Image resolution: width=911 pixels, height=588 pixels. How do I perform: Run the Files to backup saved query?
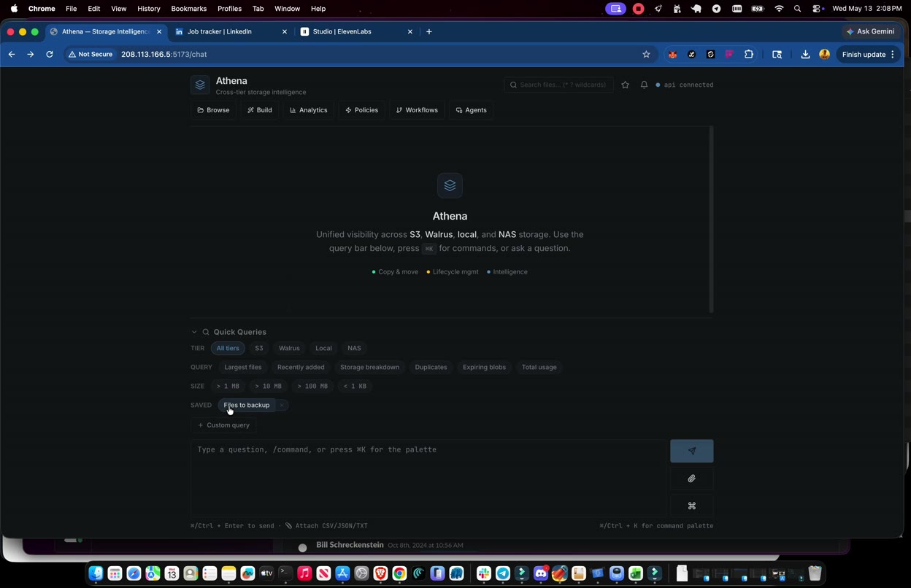(x=247, y=406)
